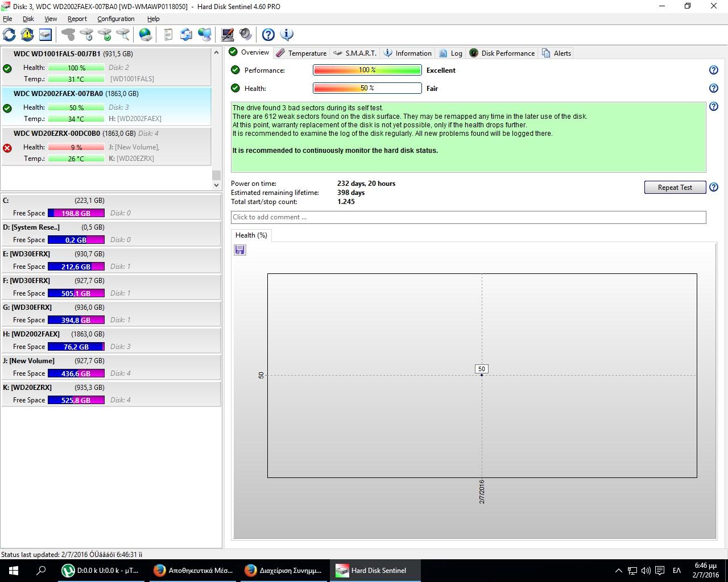Open the Report menu
Image resolution: width=728 pixels, height=582 pixels.
pyautogui.click(x=77, y=19)
